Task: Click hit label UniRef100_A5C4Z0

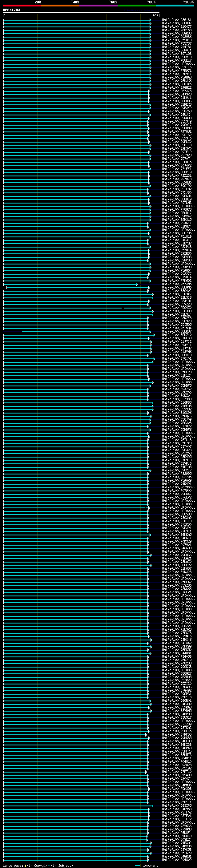Action: point(177,308)
